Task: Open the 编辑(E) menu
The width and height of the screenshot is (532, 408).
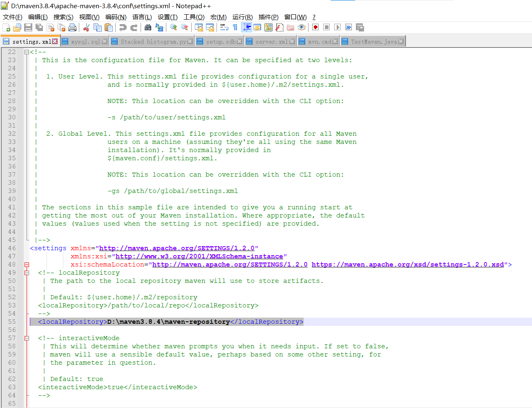Action: 38,17
